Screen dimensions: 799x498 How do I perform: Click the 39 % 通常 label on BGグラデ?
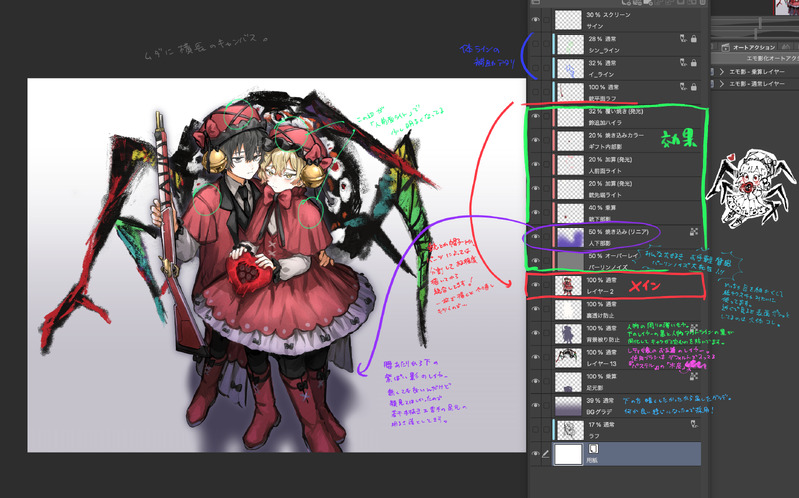pos(600,401)
